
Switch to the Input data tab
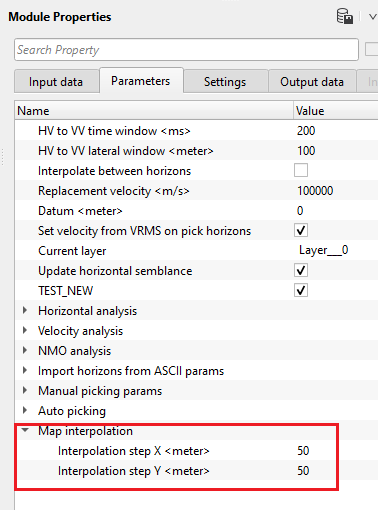click(x=56, y=82)
